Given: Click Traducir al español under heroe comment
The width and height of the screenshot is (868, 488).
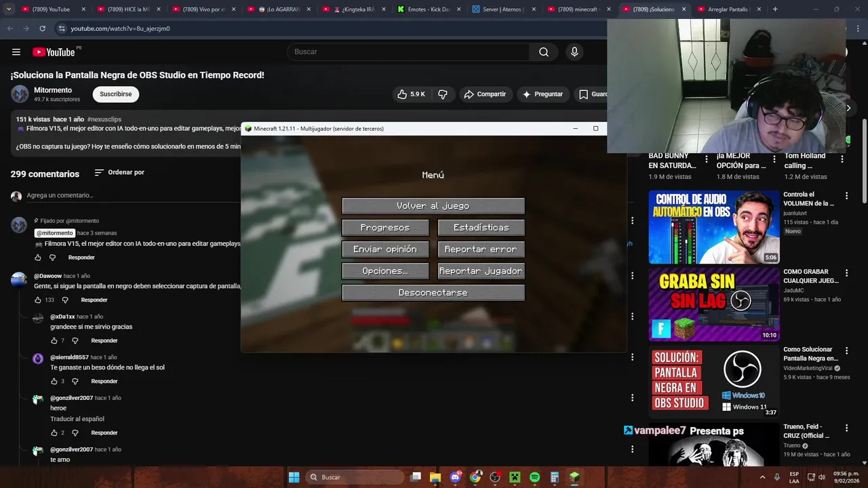Looking at the screenshot, I should [77, 419].
